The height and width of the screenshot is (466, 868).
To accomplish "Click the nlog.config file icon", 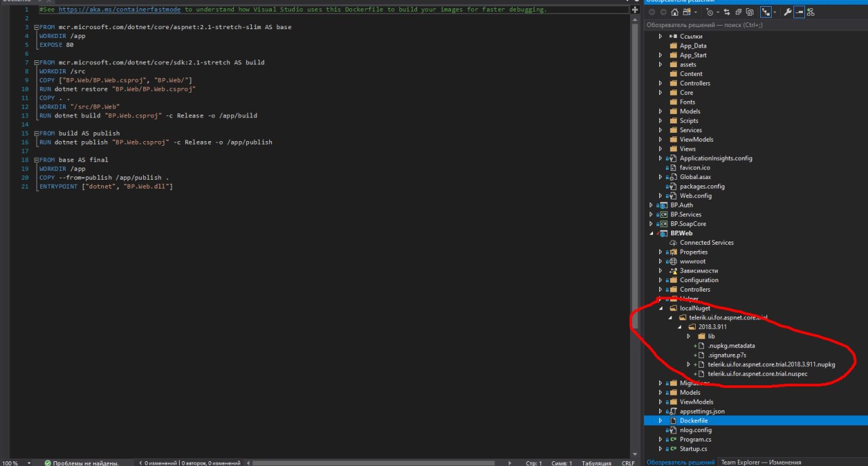I will 673,430.
